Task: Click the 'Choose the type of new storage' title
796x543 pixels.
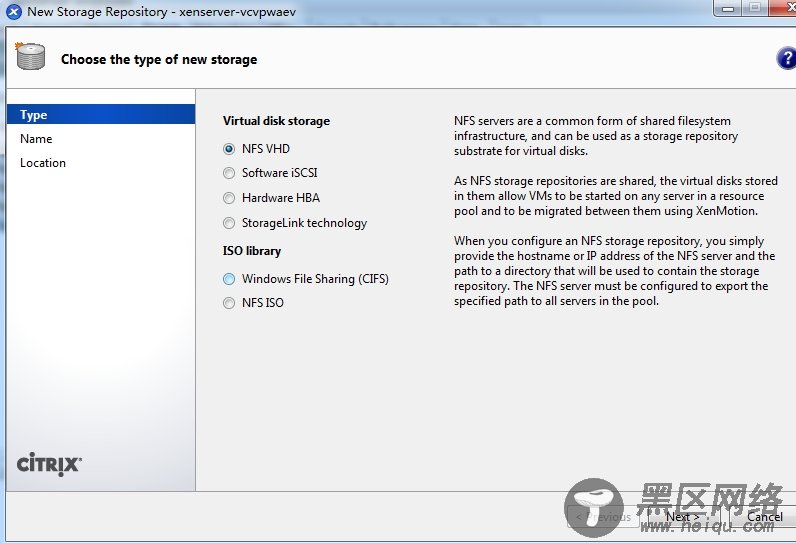Action: [x=159, y=59]
